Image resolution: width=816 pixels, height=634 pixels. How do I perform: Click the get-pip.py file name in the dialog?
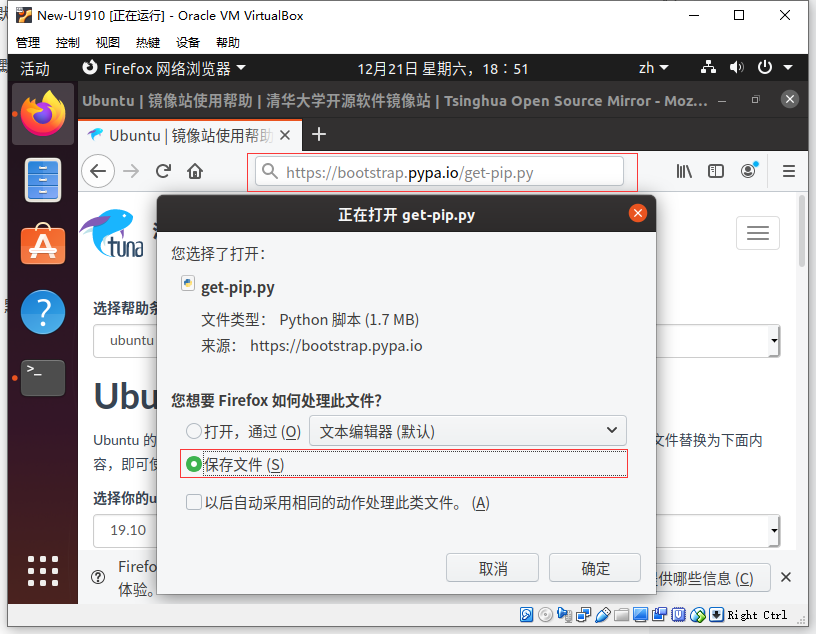237,287
